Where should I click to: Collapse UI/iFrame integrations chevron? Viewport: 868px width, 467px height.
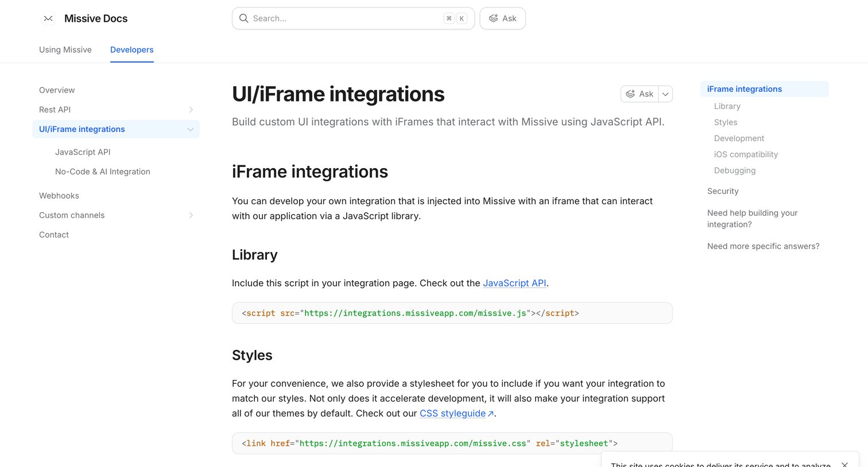tap(191, 129)
